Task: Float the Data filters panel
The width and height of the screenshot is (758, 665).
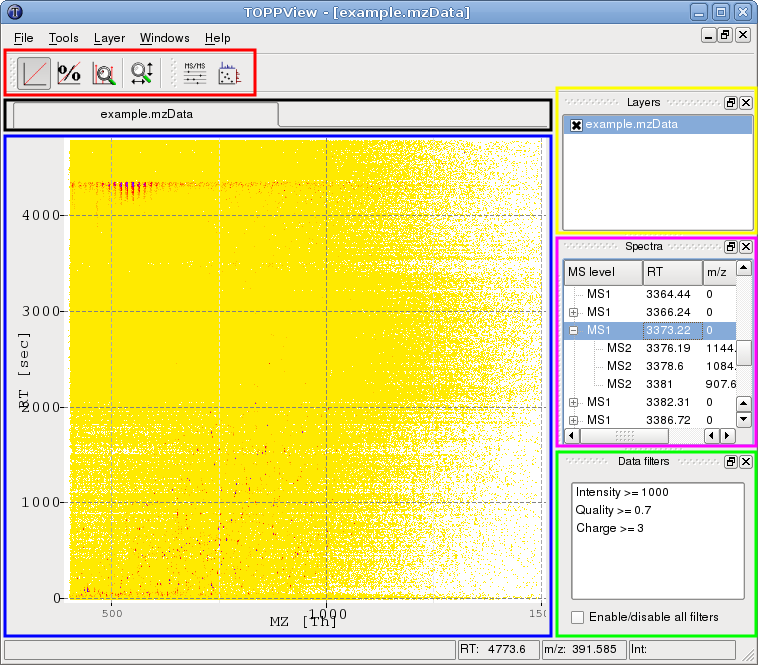Action: [730, 462]
